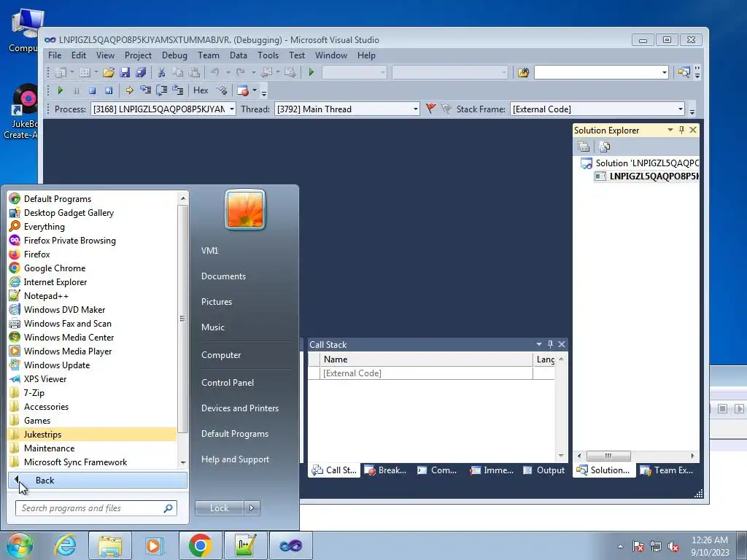
Task: Click Start menu programs list scrollbar thumb
Action: pos(182,319)
